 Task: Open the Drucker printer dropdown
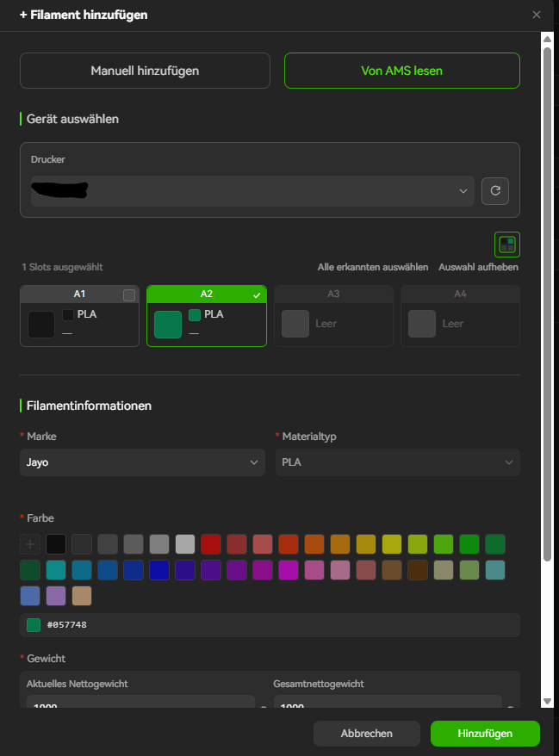coord(252,191)
